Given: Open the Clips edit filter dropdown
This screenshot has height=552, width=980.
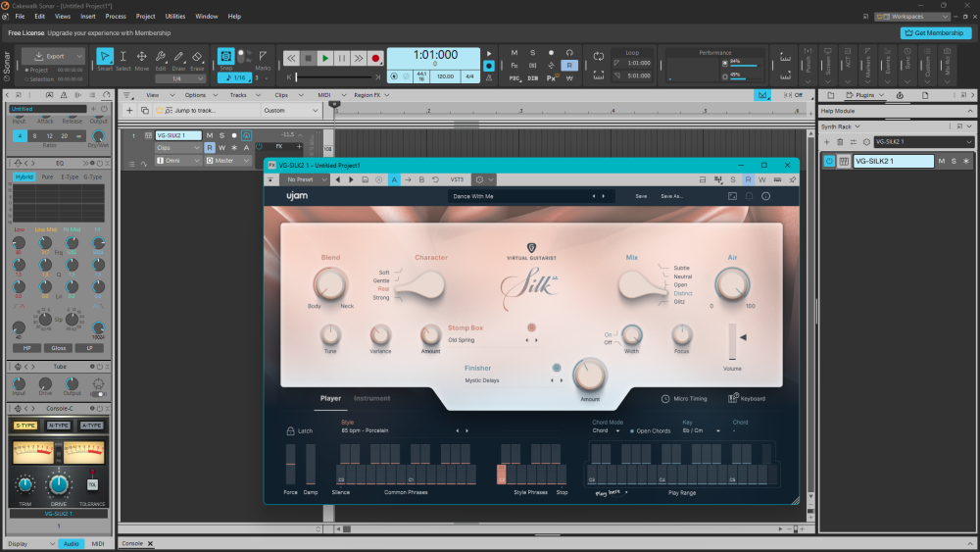Looking at the screenshot, I should (178, 147).
